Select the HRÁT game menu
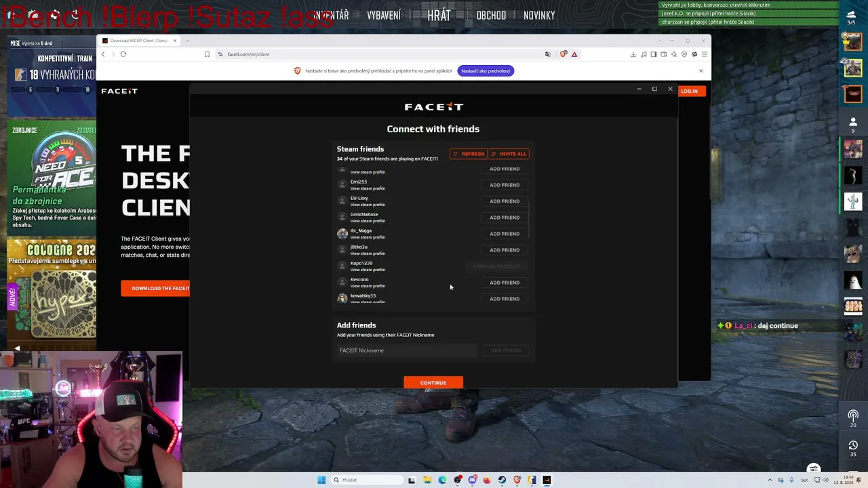Screen dimensions: 868x488 click(439, 15)
